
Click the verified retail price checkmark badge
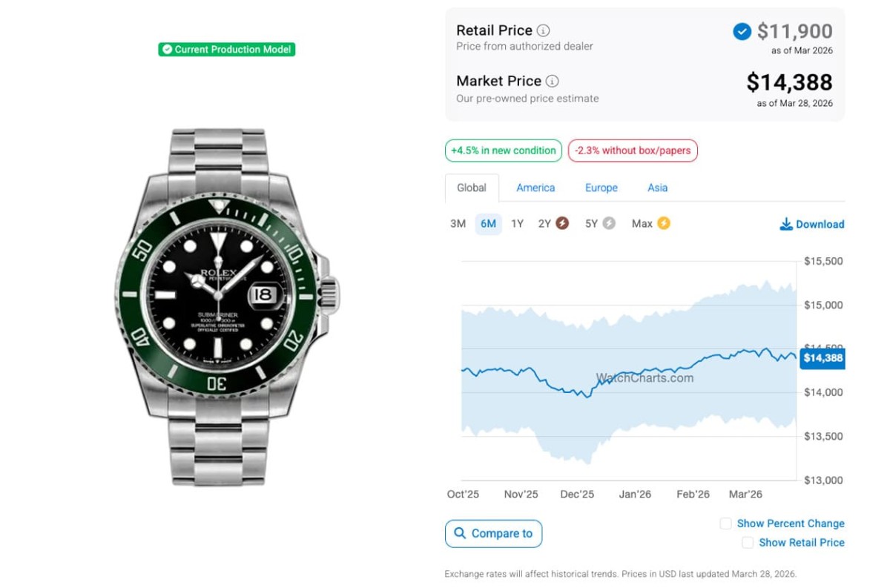(742, 31)
